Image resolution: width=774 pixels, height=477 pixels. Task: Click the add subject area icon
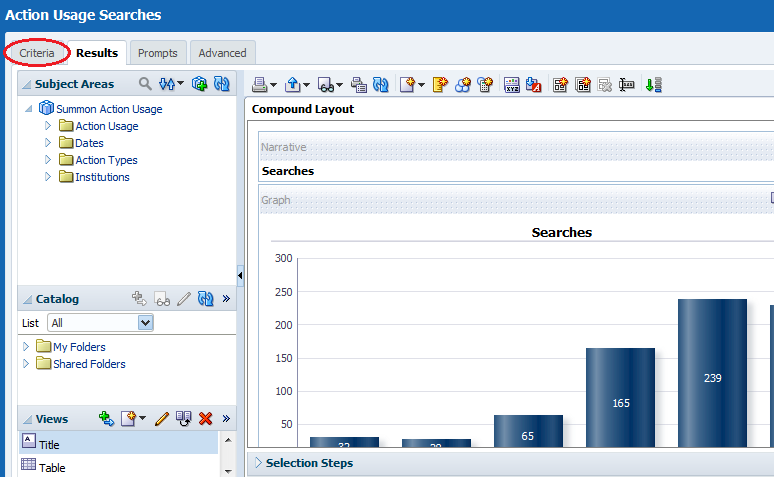click(x=199, y=84)
